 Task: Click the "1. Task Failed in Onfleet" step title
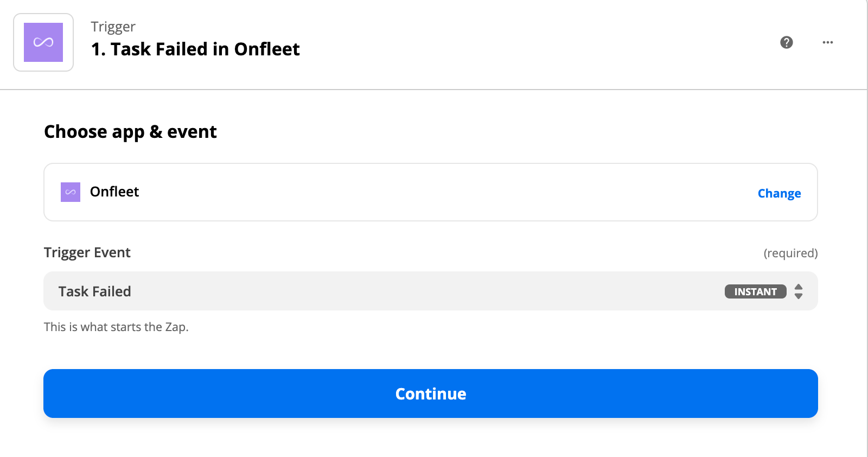click(x=195, y=49)
